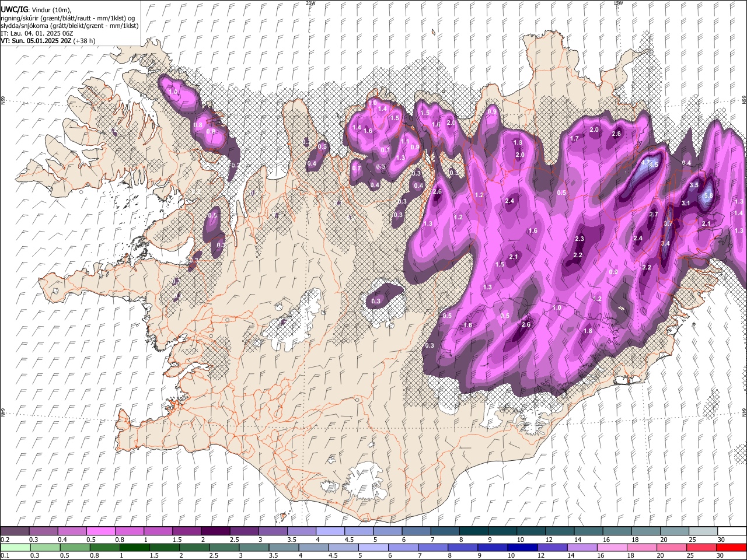
Task: Select the pale grey 25–30 snow legend swatch
Action: click(704, 531)
